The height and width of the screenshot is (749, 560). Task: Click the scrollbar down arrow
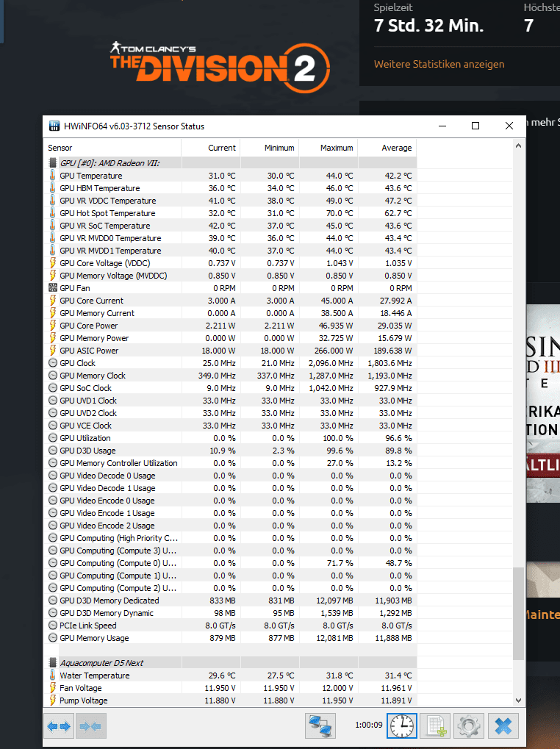pos(518,700)
